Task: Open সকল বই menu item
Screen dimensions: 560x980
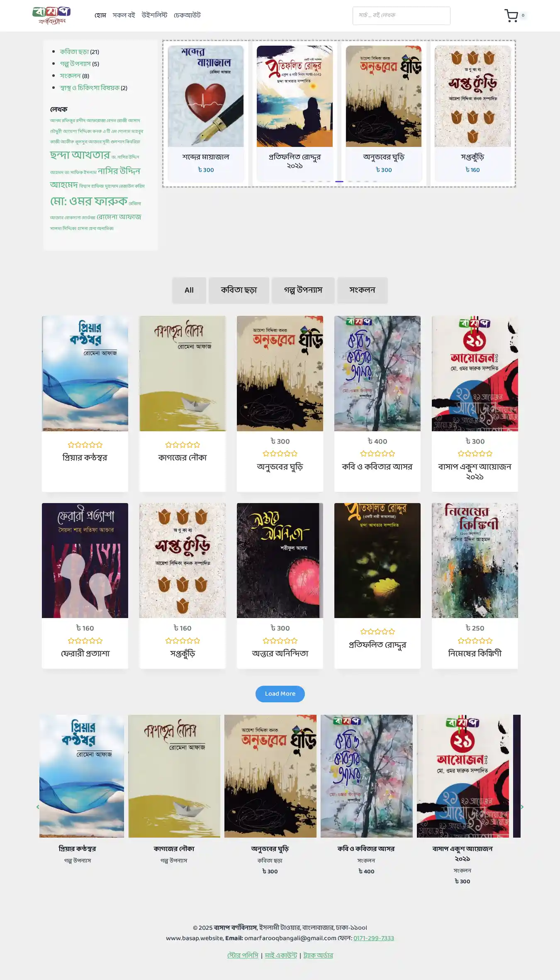Action: tap(124, 15)
